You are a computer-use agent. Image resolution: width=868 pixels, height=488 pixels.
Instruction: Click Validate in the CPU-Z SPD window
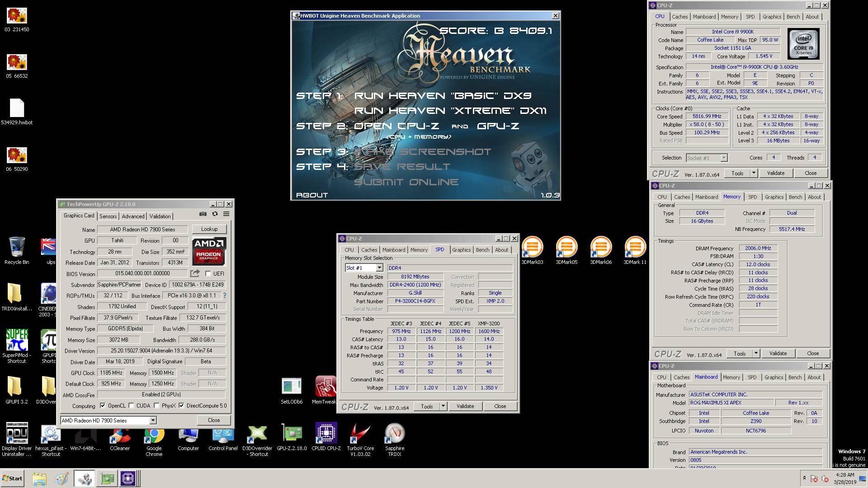[x=465, y=406]
